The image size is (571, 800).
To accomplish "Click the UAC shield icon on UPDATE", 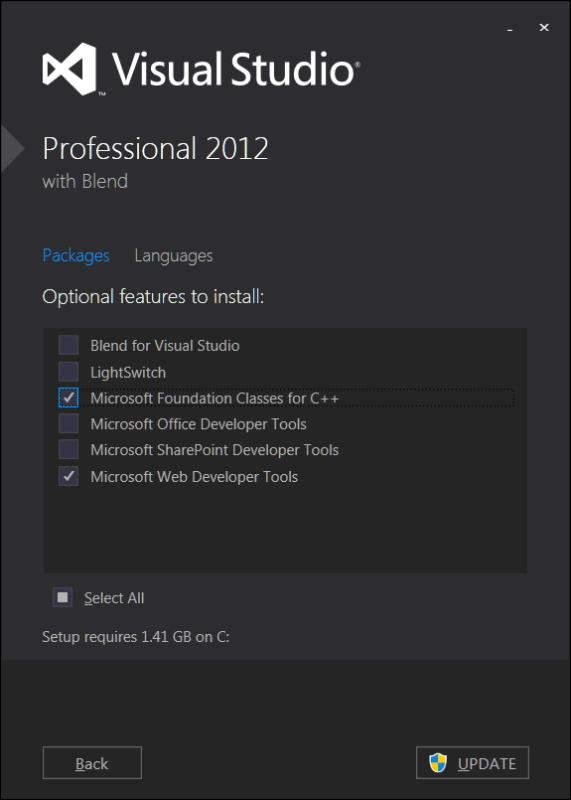I will point(438,763).
